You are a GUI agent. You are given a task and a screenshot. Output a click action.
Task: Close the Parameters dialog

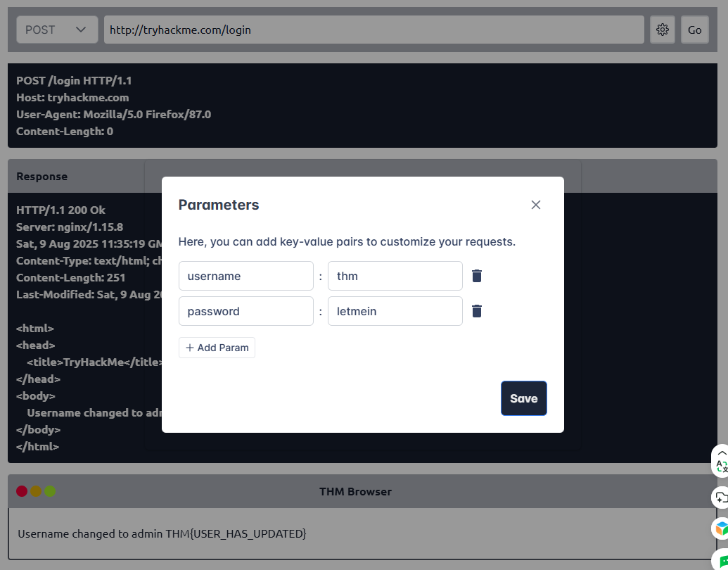tap(536, 205)
